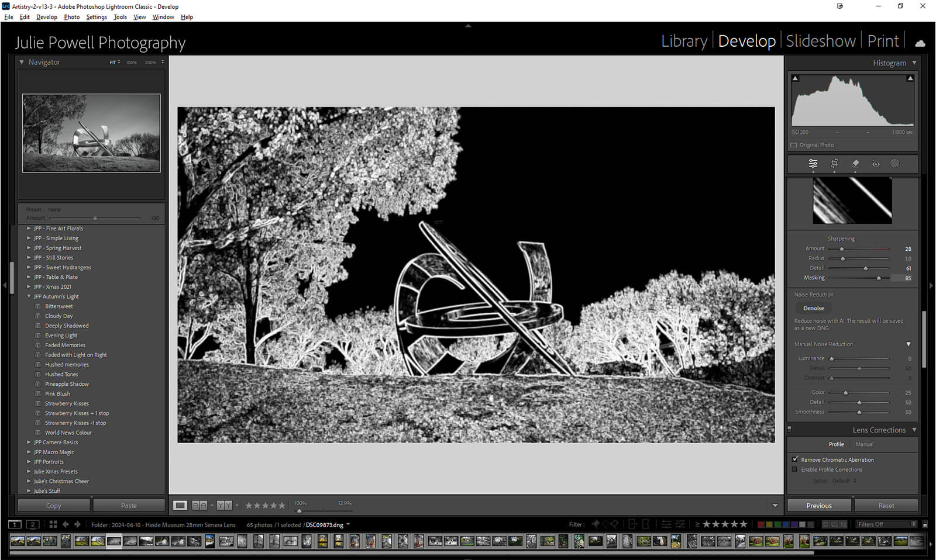Open the Filters Off dropdown
Image resolution: width=936 pixels, height=560 pixels.
pos(886,524)
